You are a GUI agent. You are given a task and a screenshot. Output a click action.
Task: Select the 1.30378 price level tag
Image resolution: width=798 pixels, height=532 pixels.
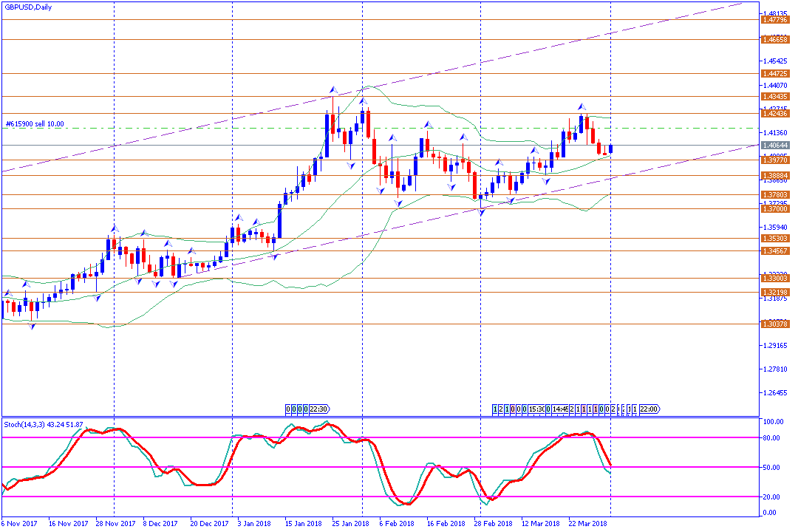coord(775,324)
